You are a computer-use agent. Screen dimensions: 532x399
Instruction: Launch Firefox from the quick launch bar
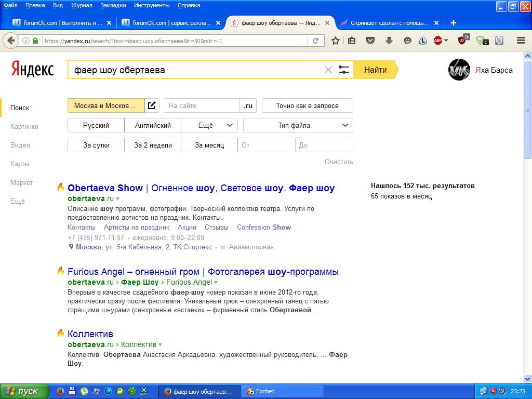point(60,392)
